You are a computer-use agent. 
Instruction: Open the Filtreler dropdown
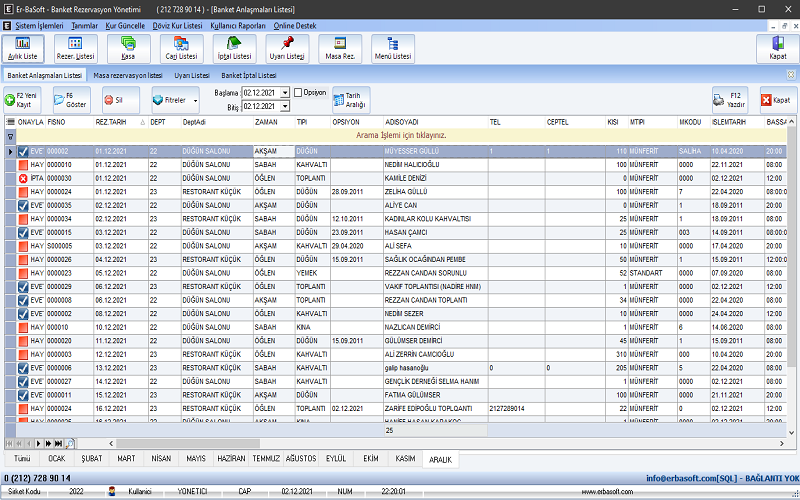[x=174, y=100]
